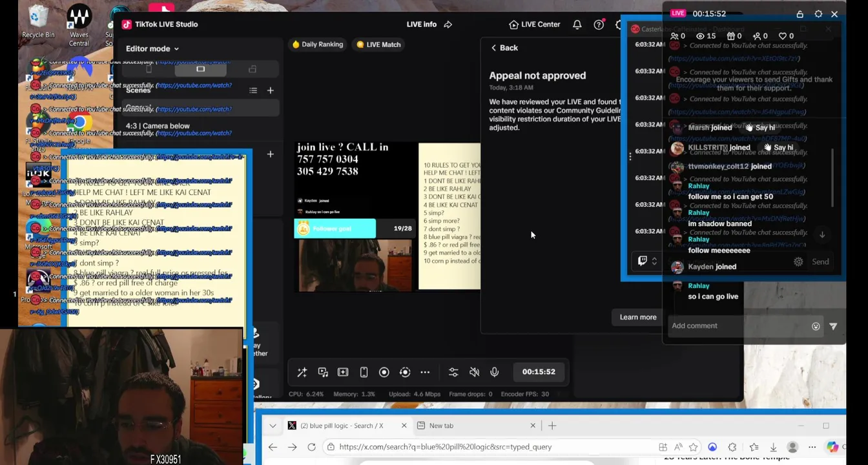This screenshot has width=868, height=465.
Task: Open browser extensions puzzle icon
Action: [732, 447]
